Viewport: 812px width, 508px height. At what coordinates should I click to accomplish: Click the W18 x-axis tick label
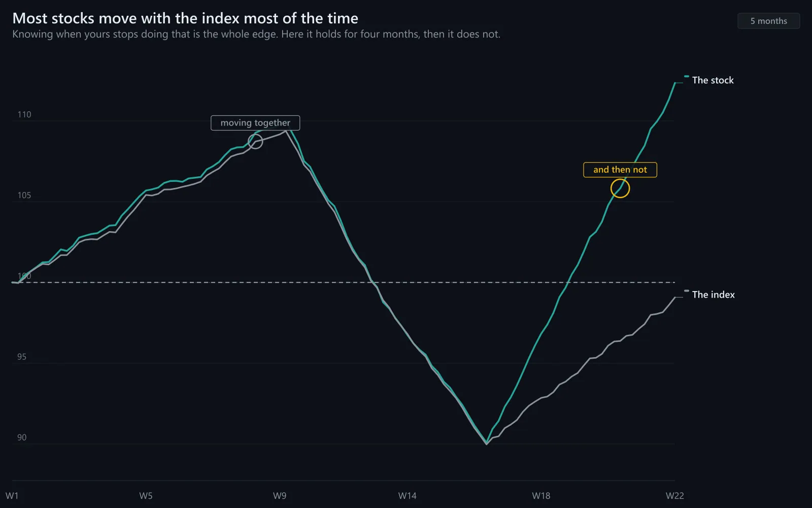coord(541,496)
